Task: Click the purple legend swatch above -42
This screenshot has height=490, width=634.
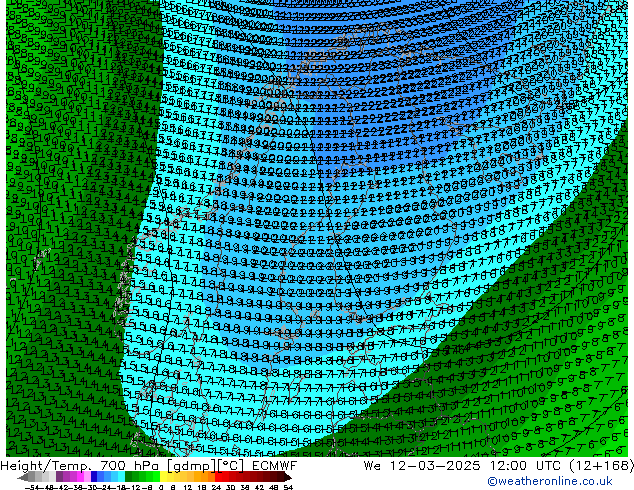Action: 59,477
